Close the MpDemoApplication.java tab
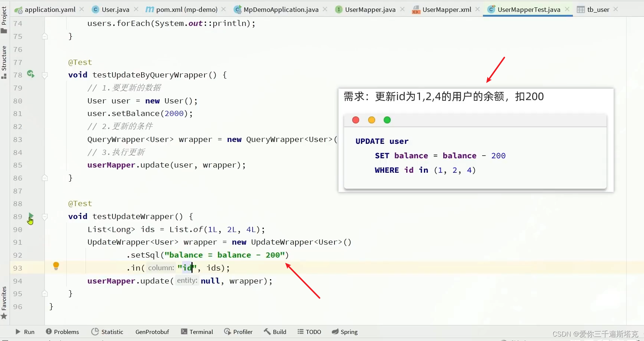Viewport: 644px width, 341px height. [x=325, y=9]
